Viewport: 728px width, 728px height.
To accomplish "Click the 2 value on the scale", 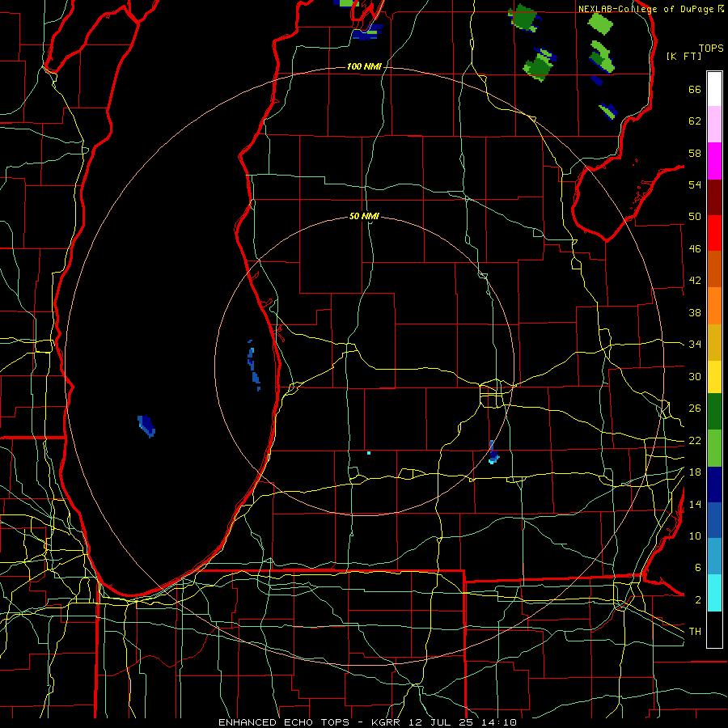I will (x=698, y=600).
